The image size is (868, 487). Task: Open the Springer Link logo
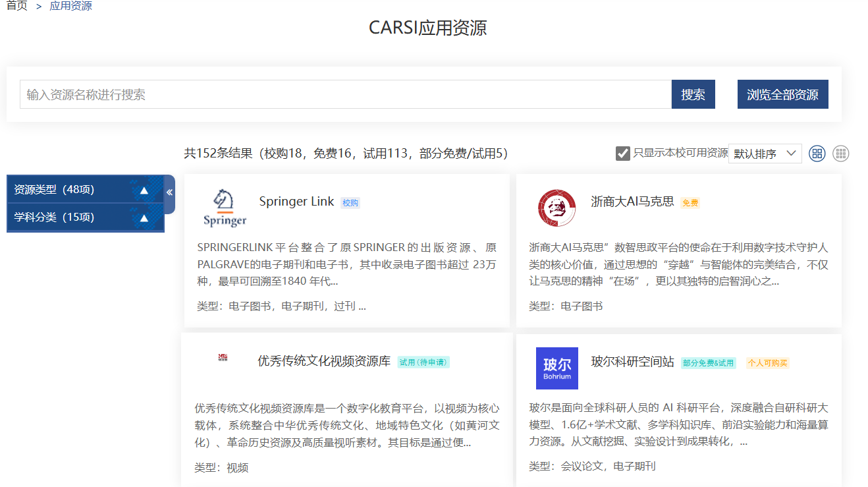[x=225, y=208]
